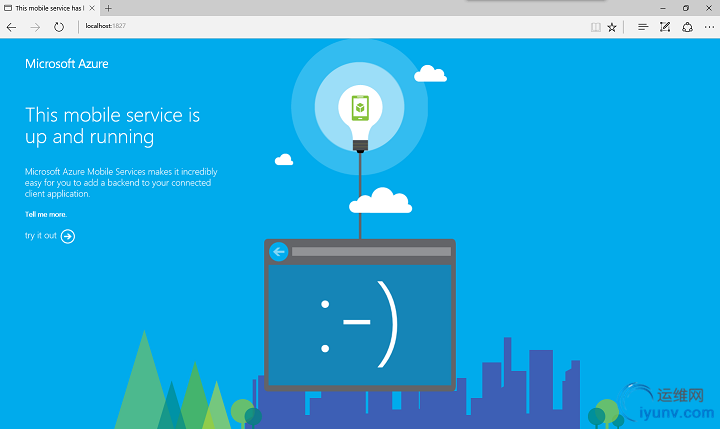Close the Edge browser window
This screenshot has height=429, width=720.
(x=709, y=8)
